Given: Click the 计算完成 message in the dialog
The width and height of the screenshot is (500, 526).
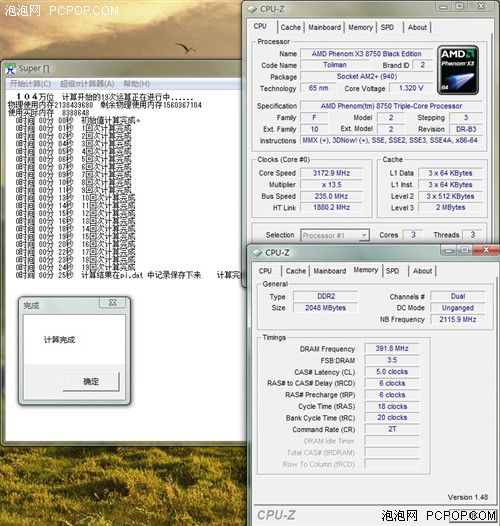Looking at the screenshot, I should pyautogui.click(x=59, y=340).
